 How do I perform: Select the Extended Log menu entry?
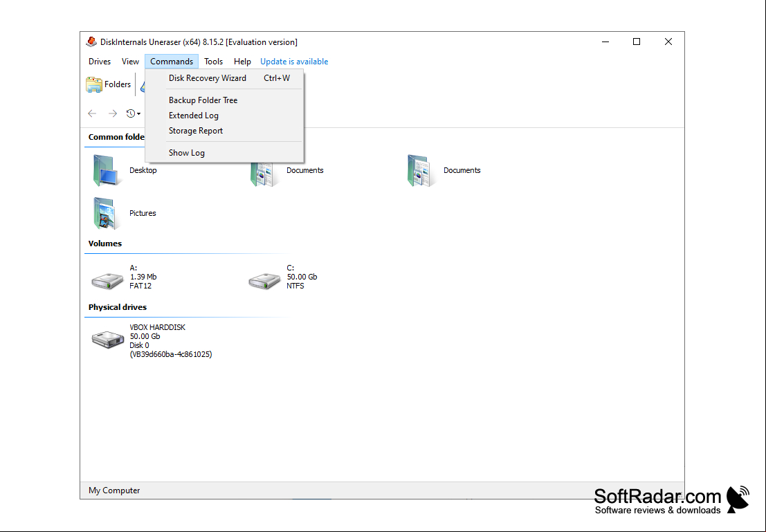point(225,116)
